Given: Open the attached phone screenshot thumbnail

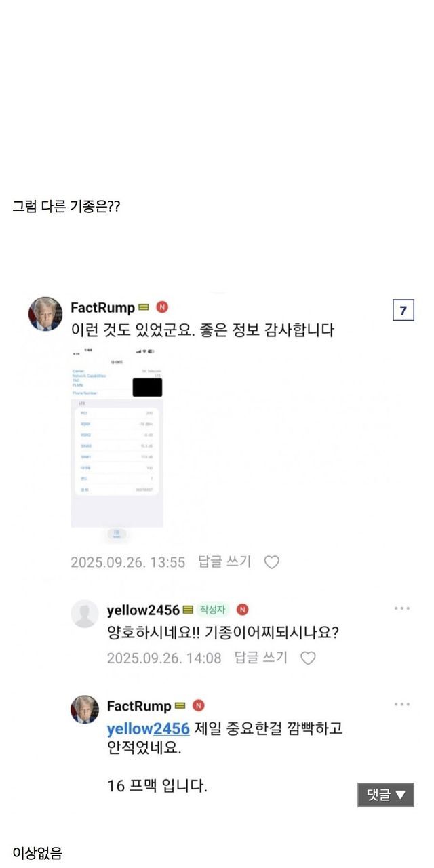Looking at the screenshot, I should click(x=117, y=438).
